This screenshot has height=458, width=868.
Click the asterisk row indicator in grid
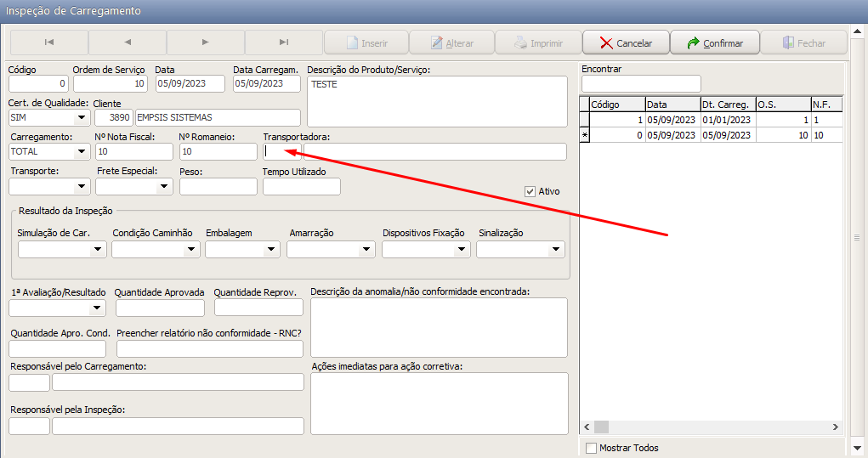click(x=585, y=135)
